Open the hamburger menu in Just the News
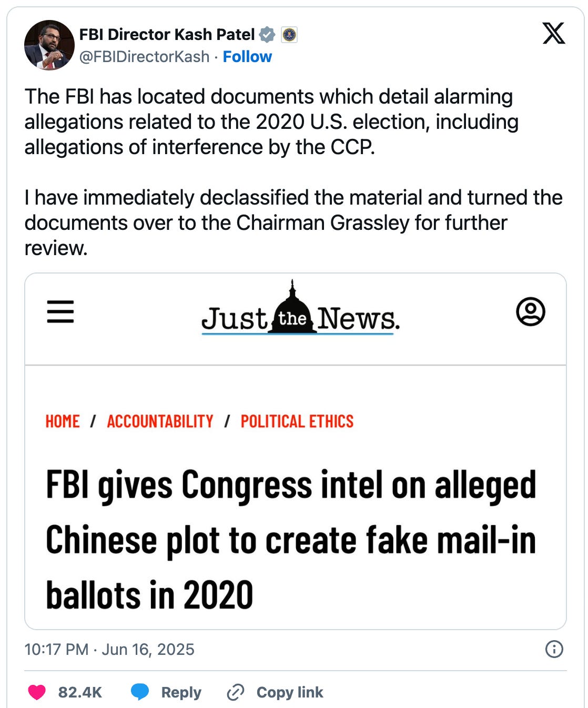 60,311
